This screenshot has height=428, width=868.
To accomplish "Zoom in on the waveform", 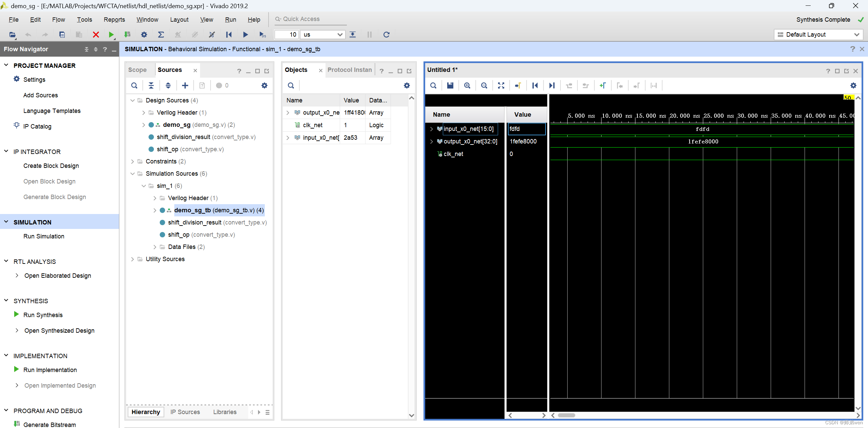I will coord(467,85).
